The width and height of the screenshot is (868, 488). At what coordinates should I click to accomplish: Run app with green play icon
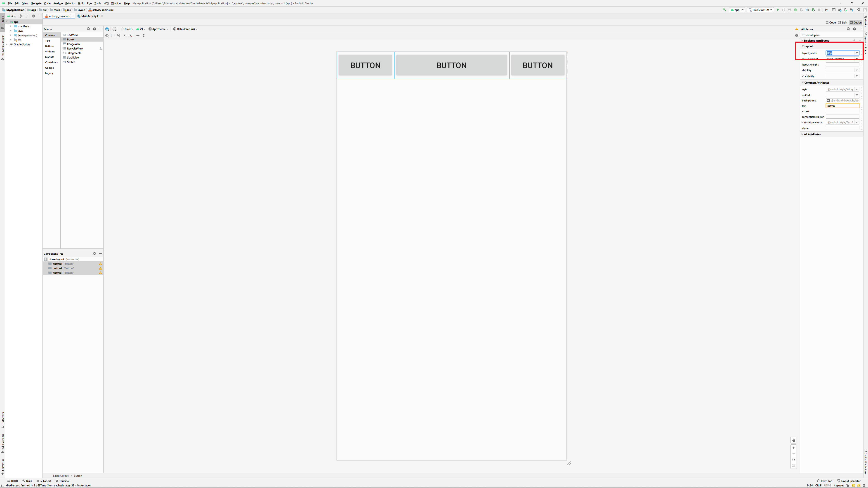[778, 10]
